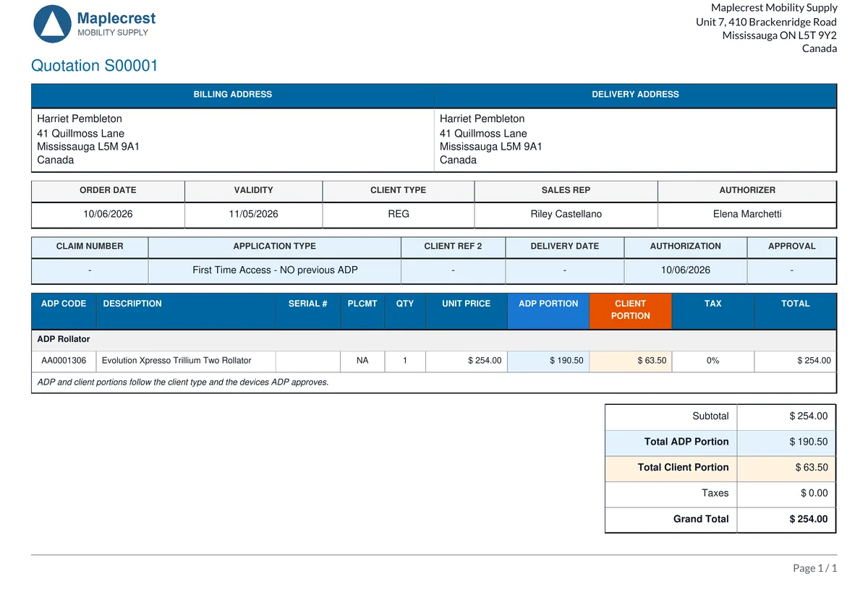Click the Maplecrest triangle logo icon
868x613 pixels.
tap(54, 23)
